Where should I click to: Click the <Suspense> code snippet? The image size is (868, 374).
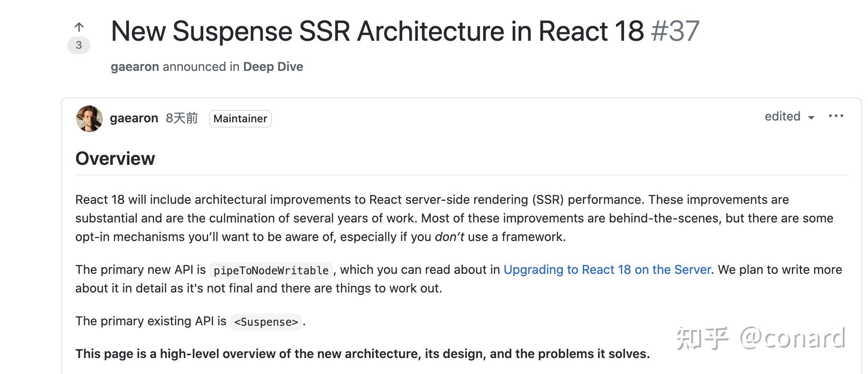(x=266, y=322)
